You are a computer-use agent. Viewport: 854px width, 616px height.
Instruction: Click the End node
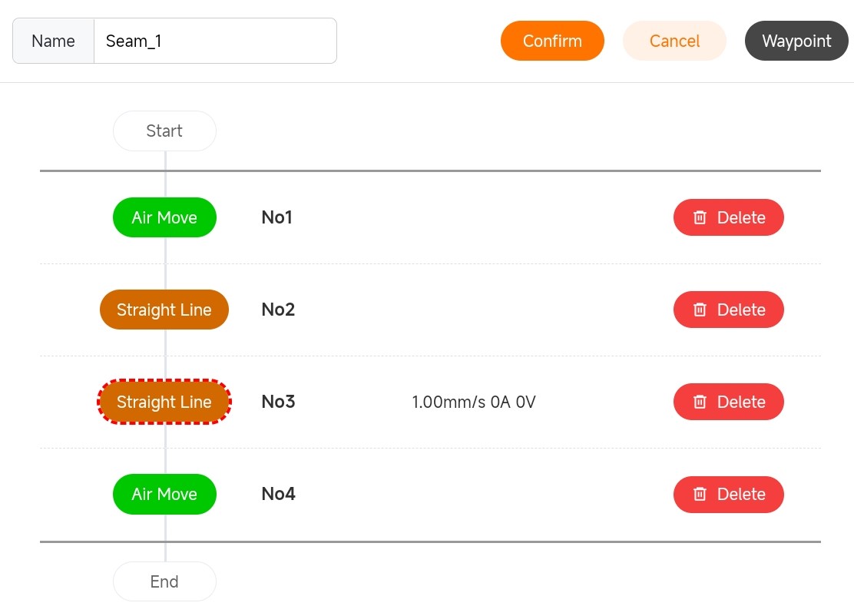coord(164,581)
